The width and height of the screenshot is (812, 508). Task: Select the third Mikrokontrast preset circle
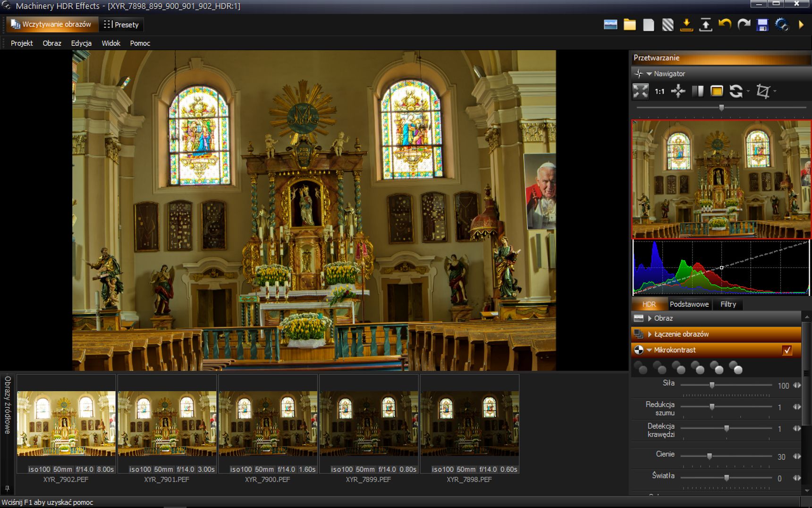pos(679,368)
